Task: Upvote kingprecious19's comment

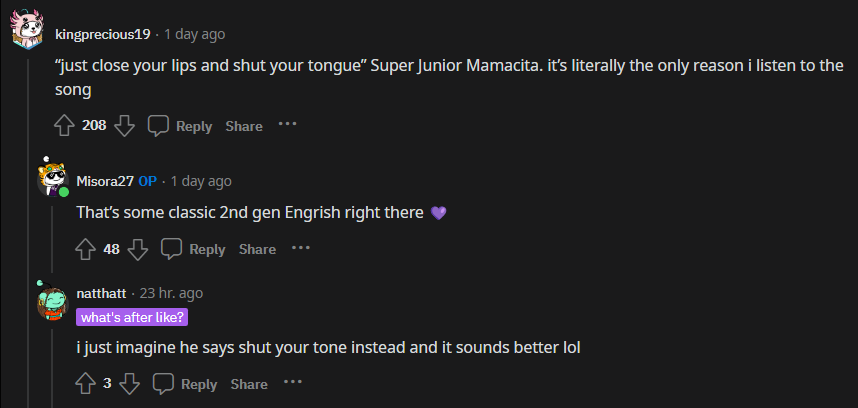Action: coord(64,126)
